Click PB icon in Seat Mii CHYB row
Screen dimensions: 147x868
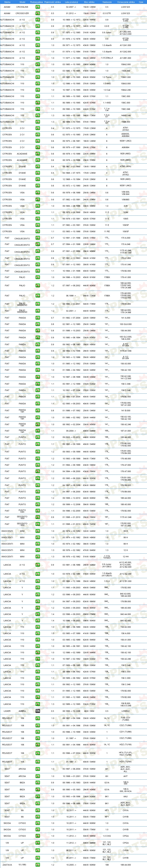[x=38, y=817]
